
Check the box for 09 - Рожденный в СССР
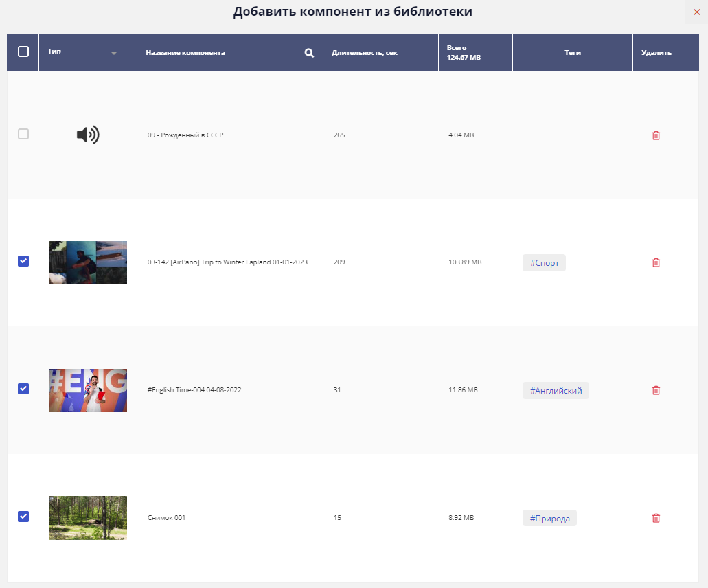pyautogui.click(x=23, y=135)
